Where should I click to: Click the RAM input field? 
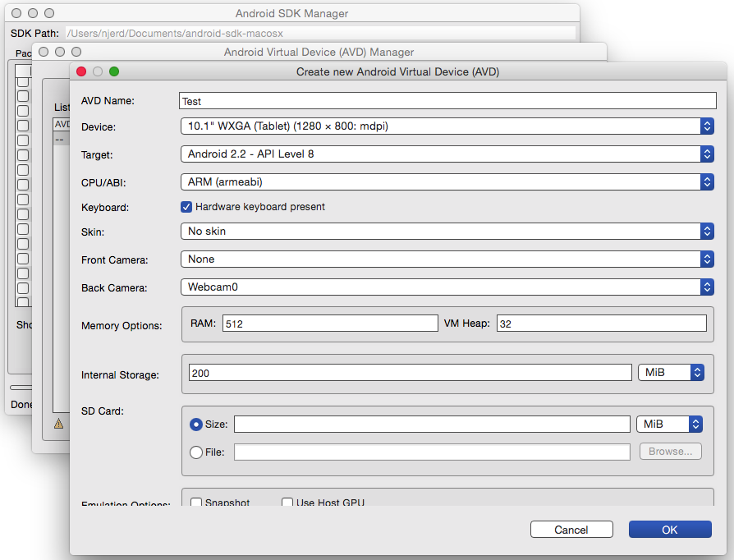point(330,324)
